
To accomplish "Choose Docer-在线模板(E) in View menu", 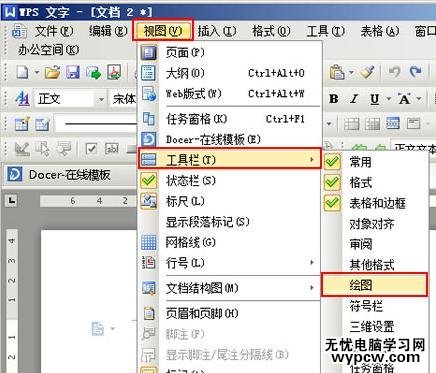I will (x=230, y=139).
